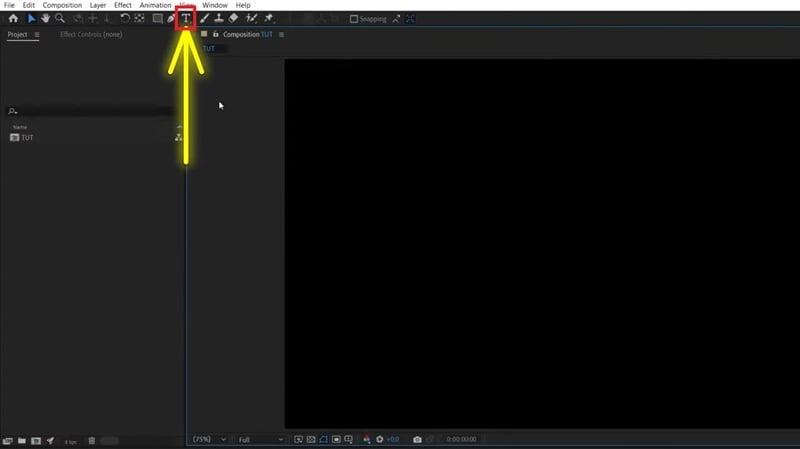
Task: Enable the Snapping checkbox
Action: 354,19
